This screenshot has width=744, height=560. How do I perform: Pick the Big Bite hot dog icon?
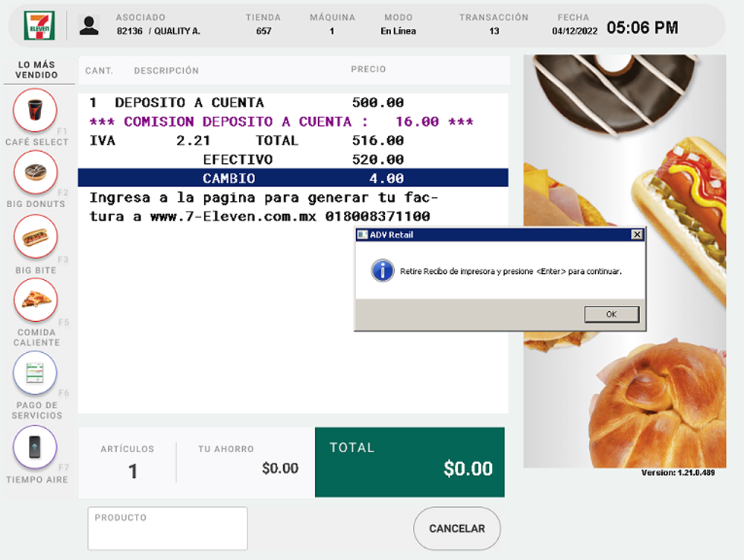coord(35,237)
